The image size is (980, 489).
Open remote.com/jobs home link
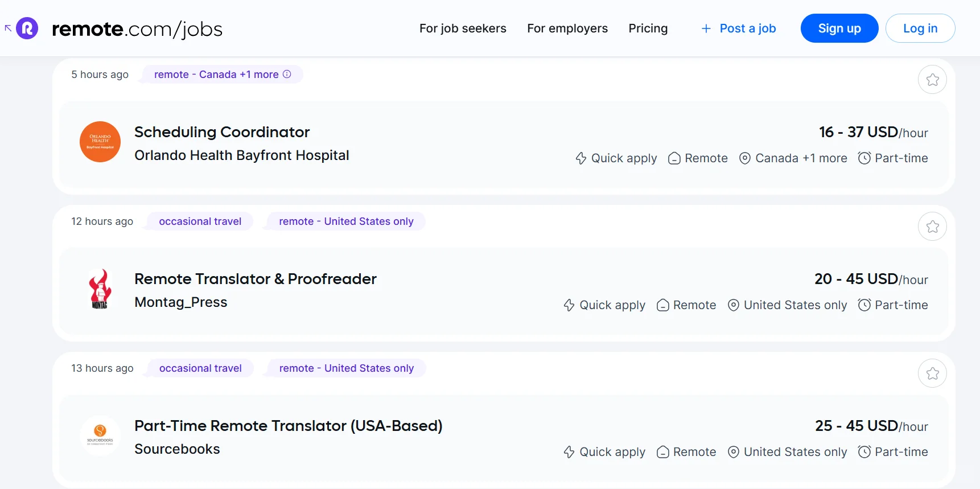coord(137,28)
